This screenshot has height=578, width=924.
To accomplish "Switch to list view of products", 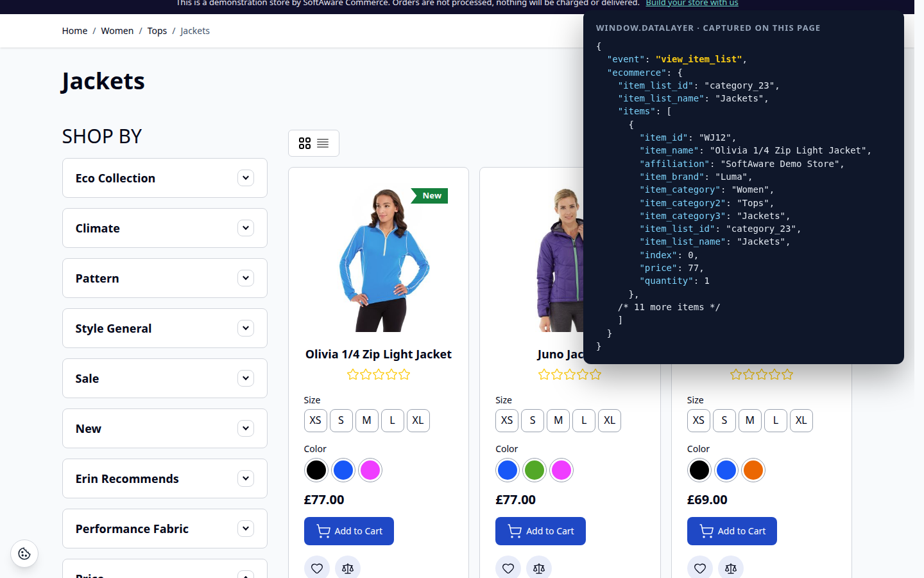I will [323, 143].
